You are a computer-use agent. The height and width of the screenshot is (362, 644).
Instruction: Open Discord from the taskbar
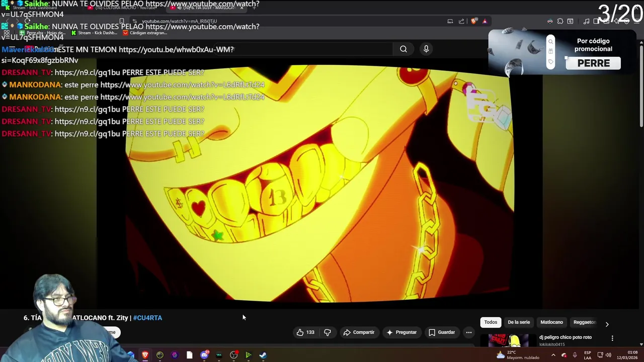(204, 355)
